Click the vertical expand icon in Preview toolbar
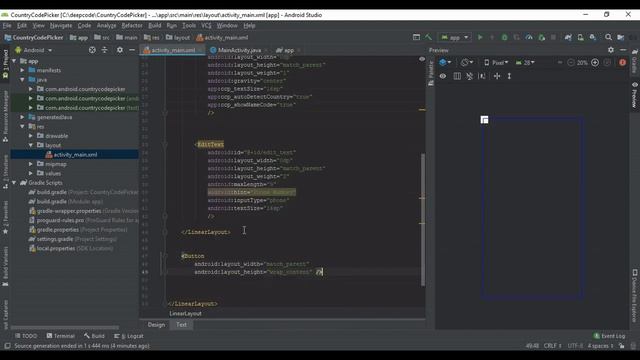640x360 pixels. coord(509,76)
